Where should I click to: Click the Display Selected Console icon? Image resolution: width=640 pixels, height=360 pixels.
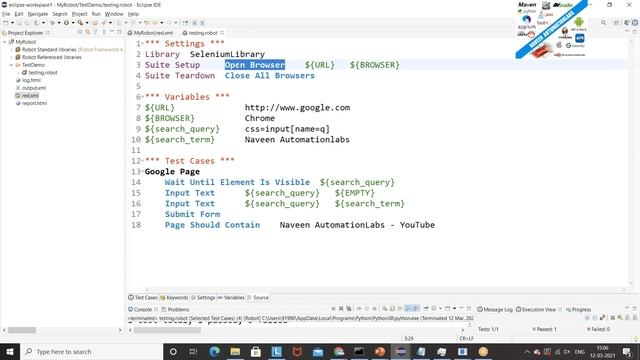click(x=434, y=309)
